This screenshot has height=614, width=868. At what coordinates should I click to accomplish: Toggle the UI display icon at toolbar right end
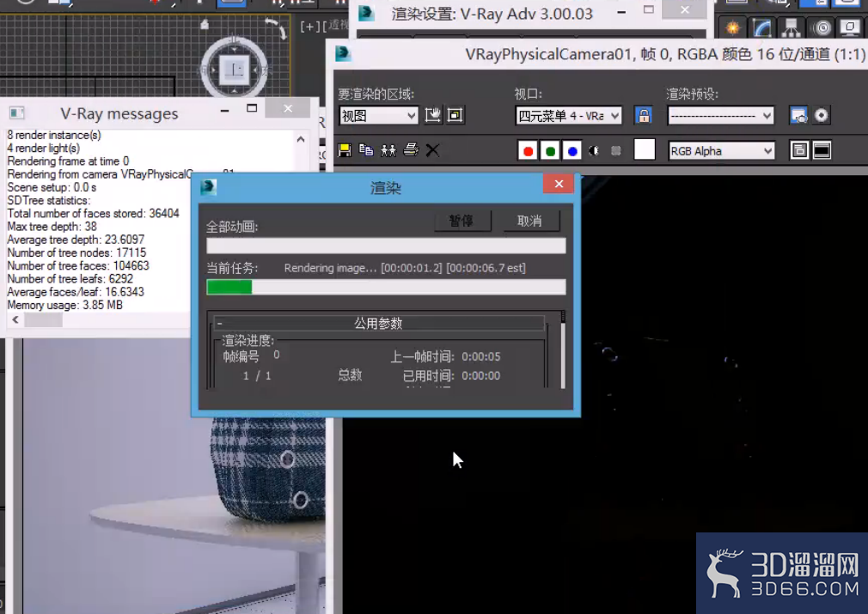point(822,150)
